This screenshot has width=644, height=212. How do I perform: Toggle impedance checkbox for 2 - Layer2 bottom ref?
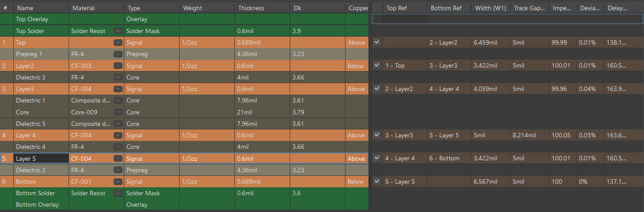(377, 42)
